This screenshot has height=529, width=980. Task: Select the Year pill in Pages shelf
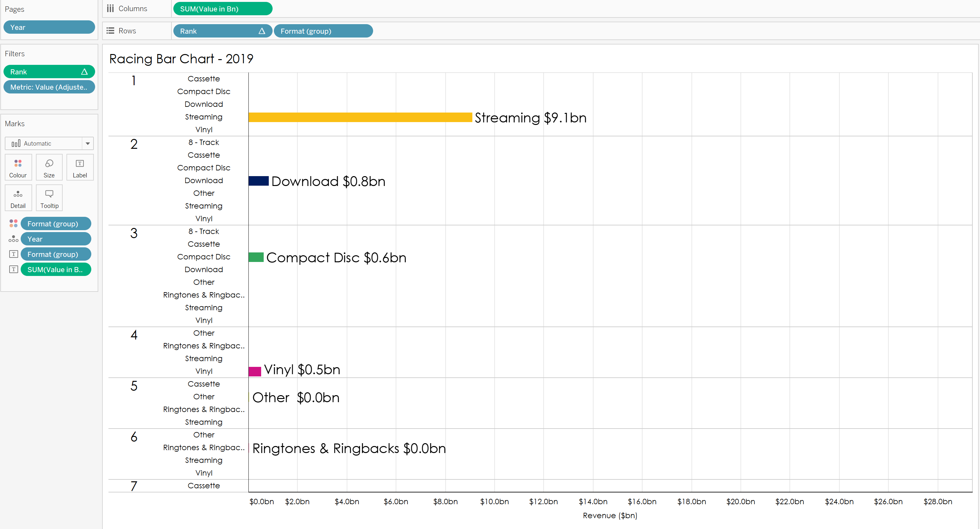point(49,27)
